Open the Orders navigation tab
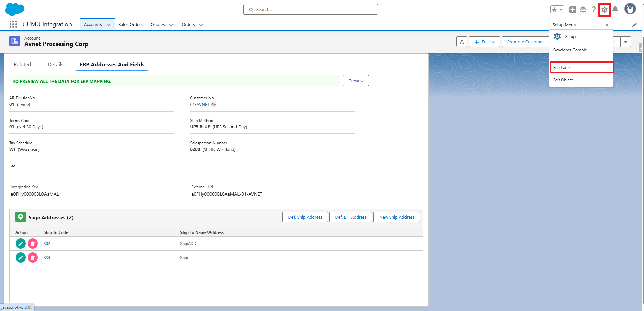 point(188,25)
